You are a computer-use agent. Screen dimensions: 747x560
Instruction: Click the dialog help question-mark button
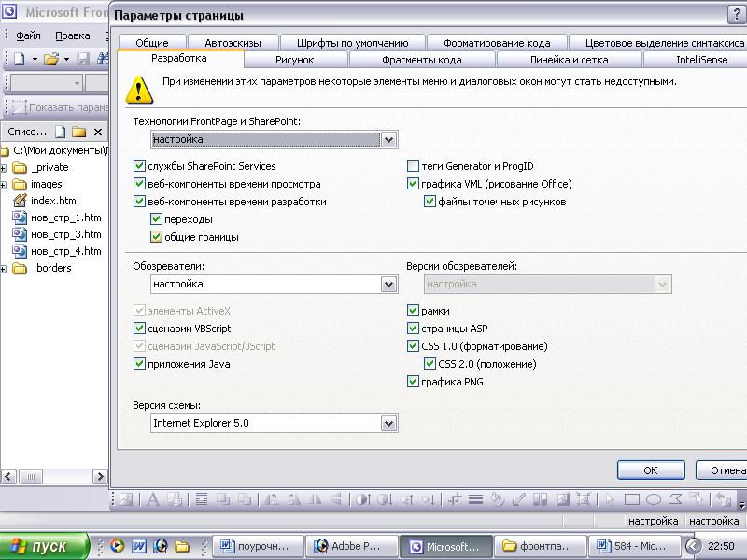[x=737, y=15]
